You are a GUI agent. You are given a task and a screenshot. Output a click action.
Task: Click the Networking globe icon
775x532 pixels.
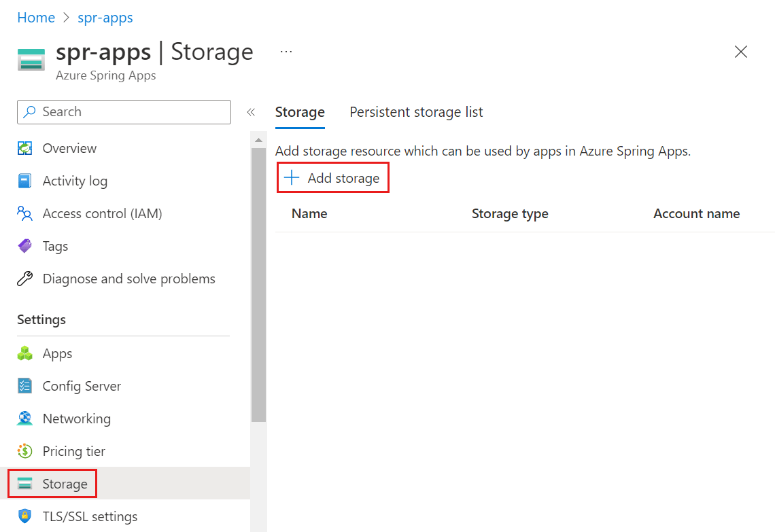coord(24,419)
